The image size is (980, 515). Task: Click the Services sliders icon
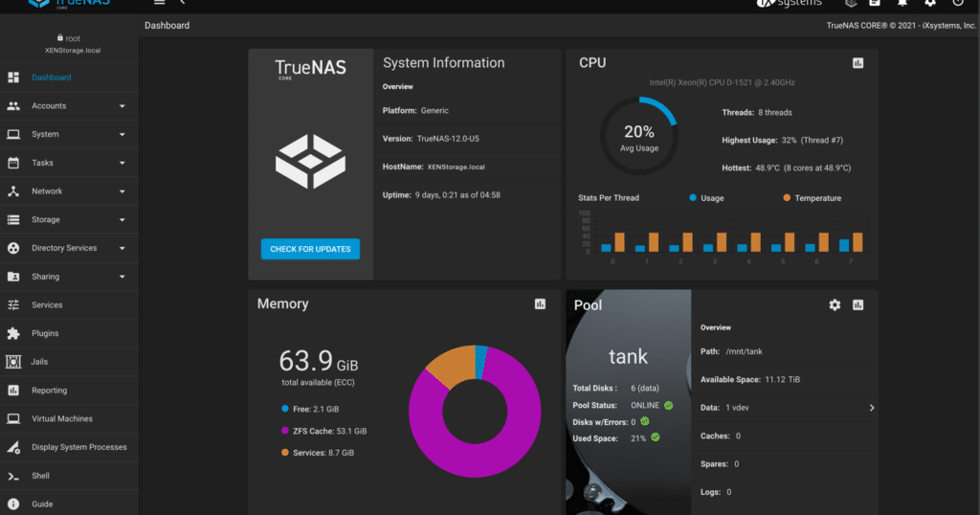(13, 305)
